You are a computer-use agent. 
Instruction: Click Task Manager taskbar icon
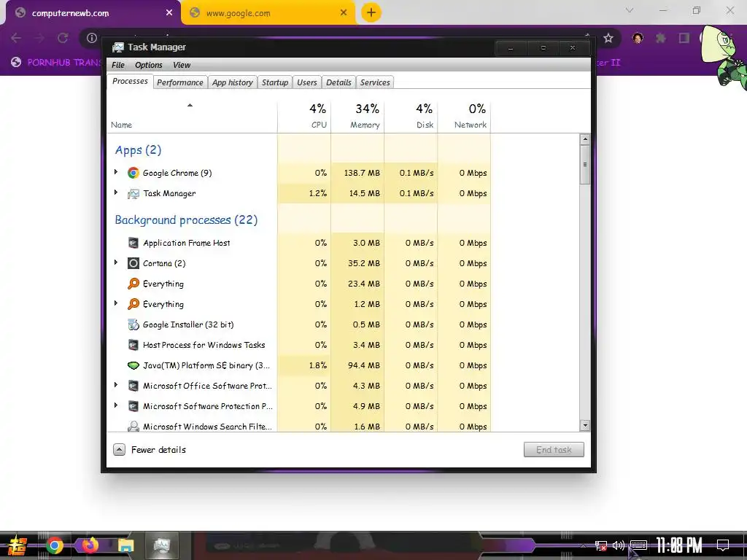click(x=161, y=545)
